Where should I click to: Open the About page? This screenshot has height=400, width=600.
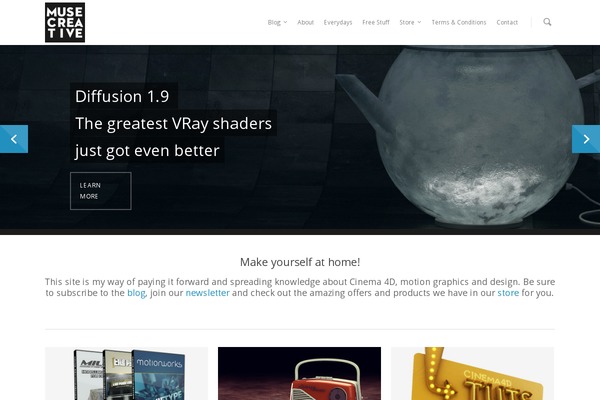coord(305,22)
